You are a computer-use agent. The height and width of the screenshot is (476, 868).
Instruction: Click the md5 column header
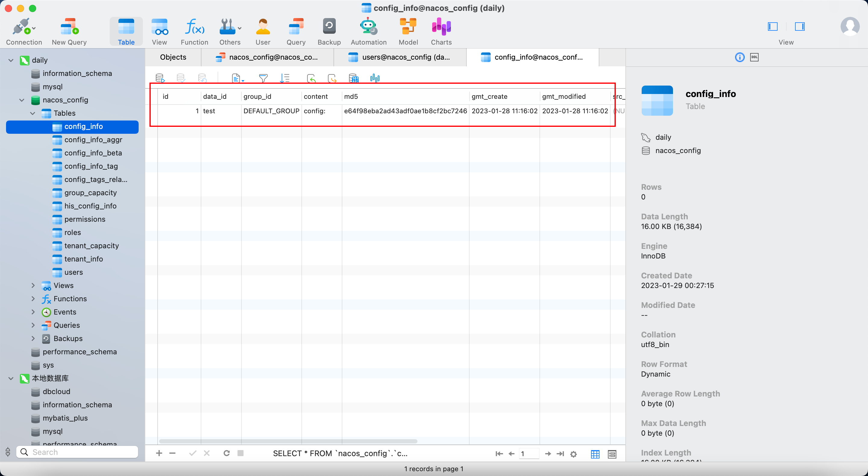click(405, 96)
